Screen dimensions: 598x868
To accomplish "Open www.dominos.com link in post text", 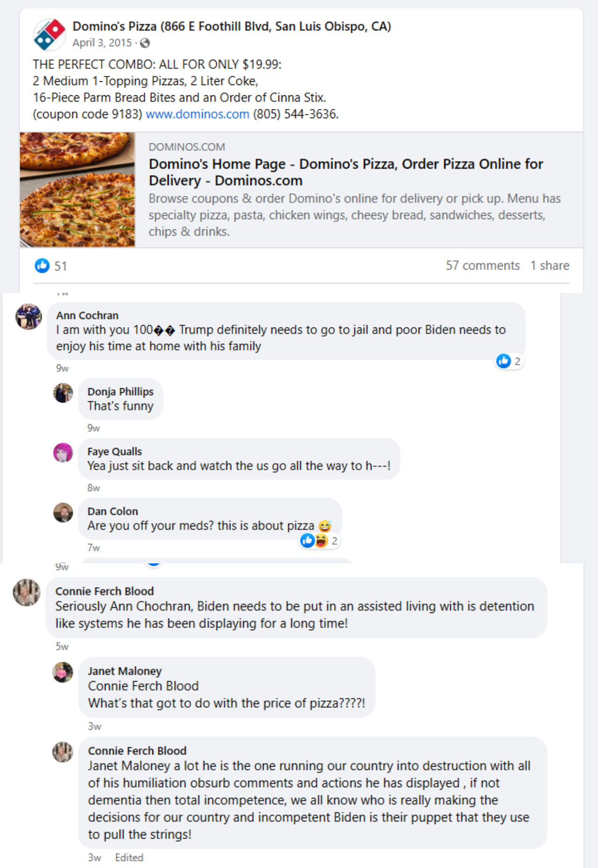I will [197, 114].
